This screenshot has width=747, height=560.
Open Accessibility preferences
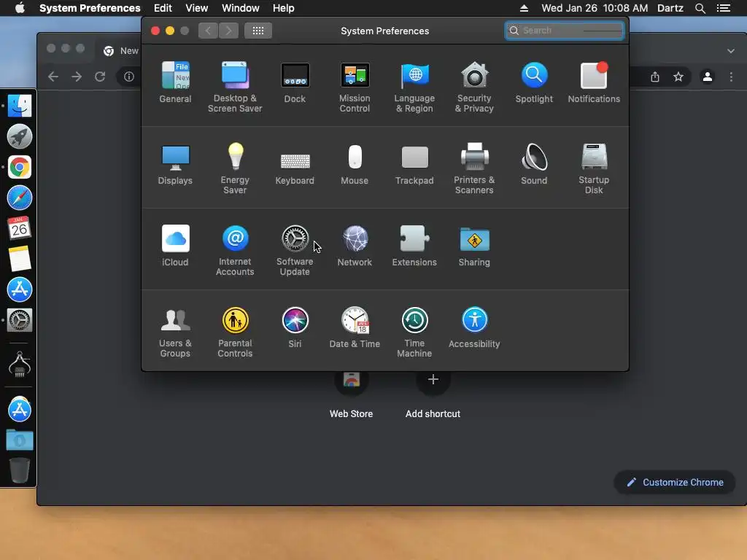coord(474,327)
